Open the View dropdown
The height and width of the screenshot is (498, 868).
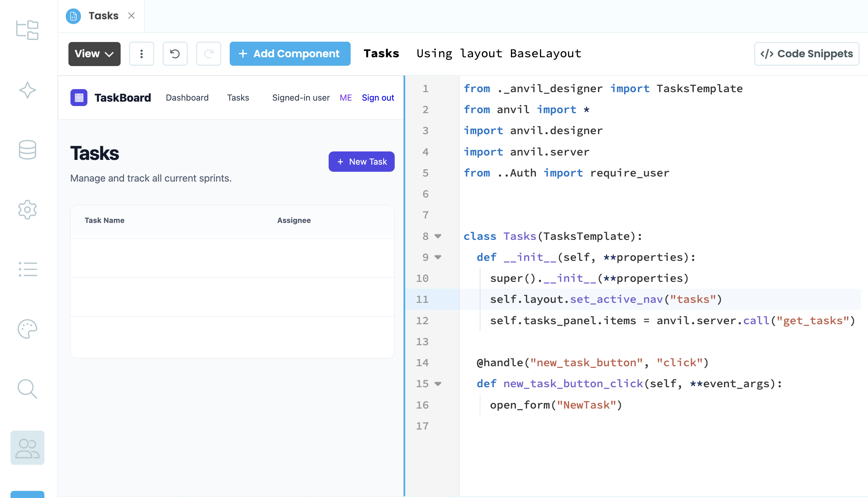[95, 54]
